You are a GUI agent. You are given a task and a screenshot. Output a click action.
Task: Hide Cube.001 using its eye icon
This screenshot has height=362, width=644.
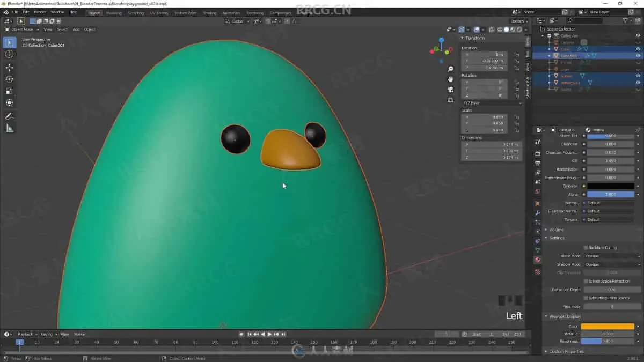[638, 56]
